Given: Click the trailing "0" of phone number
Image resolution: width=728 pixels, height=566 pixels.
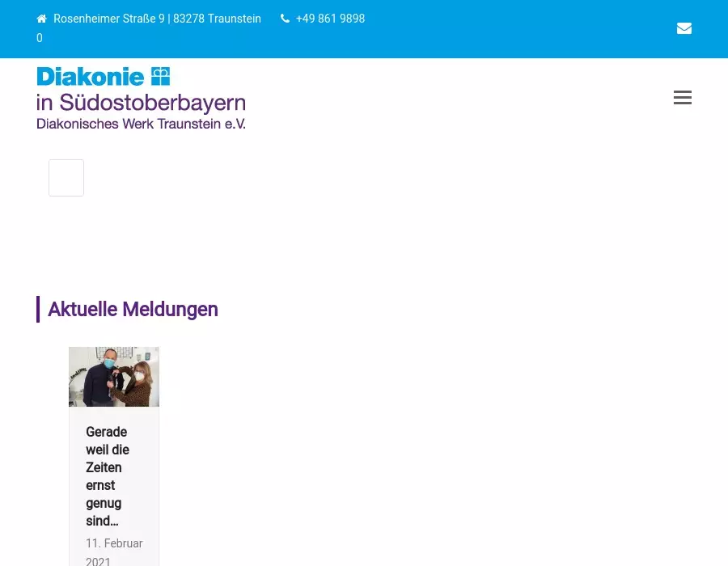Looking at the screenshot, I should pyautogui.click(x=40, y=38).
